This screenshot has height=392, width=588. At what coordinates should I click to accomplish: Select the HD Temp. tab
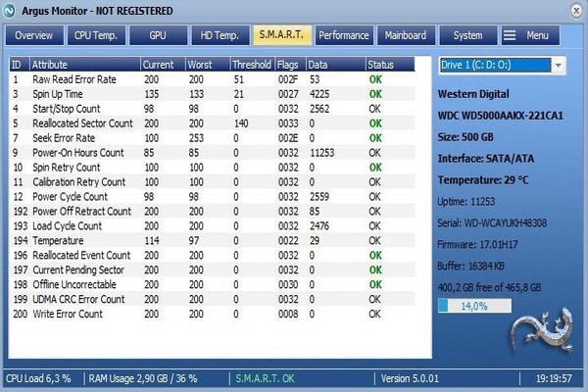[x=220, y=35]
